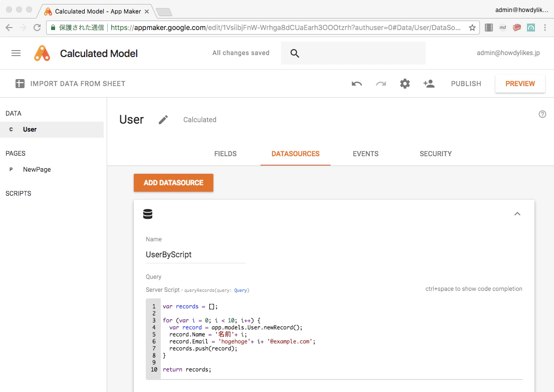Click the Import Data From Sheet icon
Screen dimensions: 554x392
pyautogui.click(x=20, y=84)
